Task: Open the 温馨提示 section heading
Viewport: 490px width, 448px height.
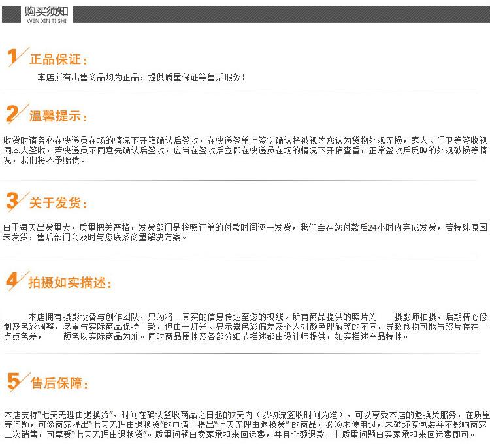Action: 57,117
